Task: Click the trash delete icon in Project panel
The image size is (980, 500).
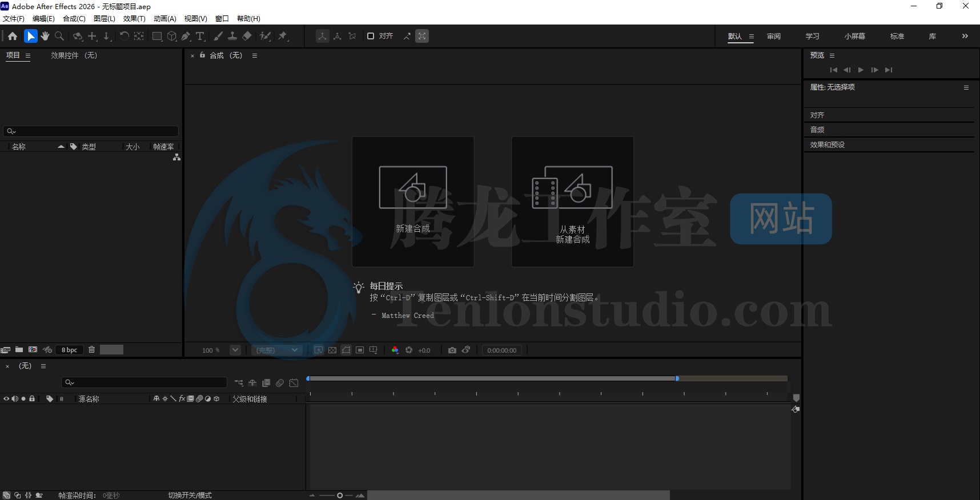Action: (x=91, y=350)
